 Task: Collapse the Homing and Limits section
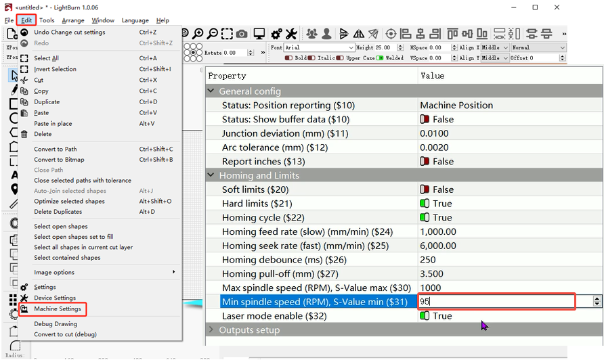211,175
